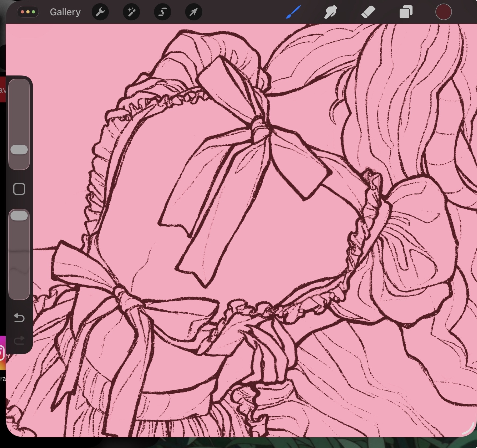477x448 pixels.
Task: Select the Smudge tool
Action: (x=331, y=12)
